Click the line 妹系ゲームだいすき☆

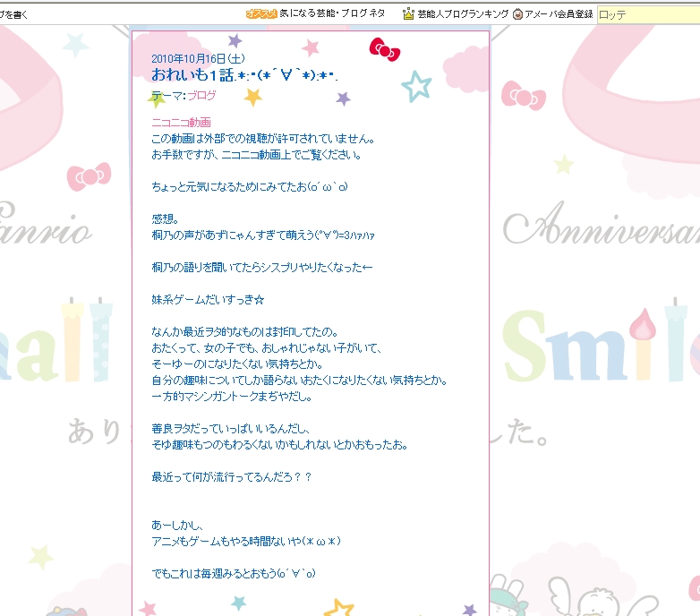coord(208,300)
